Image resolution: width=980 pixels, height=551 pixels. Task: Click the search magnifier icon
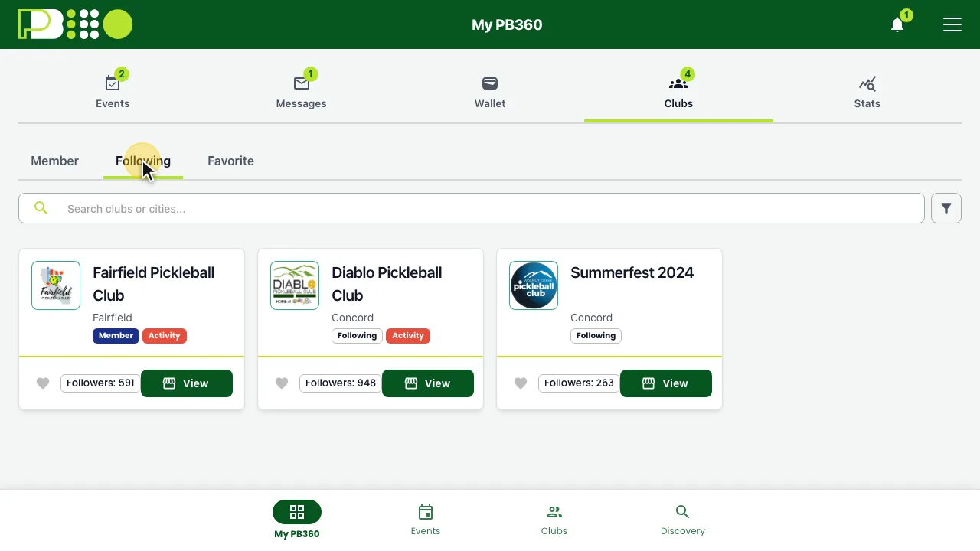[41, 208]
